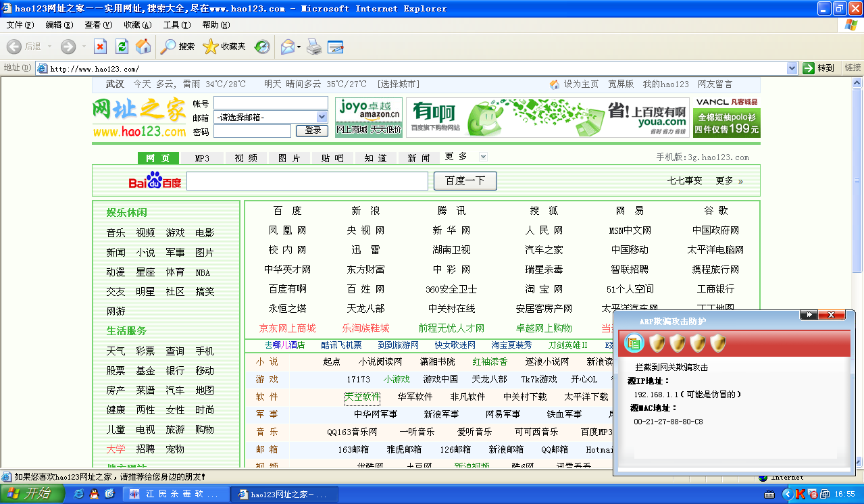Click the Baidu logo beside the search box
Viewport: 864px width, 504px height.
(x=155, y=181)
